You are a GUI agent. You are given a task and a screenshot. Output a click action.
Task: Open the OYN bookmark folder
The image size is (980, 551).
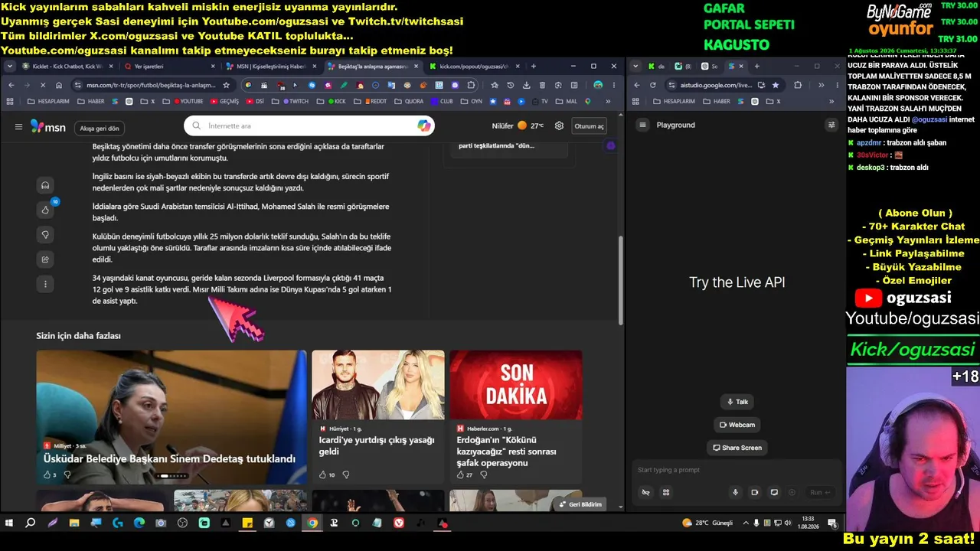tap(472, 101)
